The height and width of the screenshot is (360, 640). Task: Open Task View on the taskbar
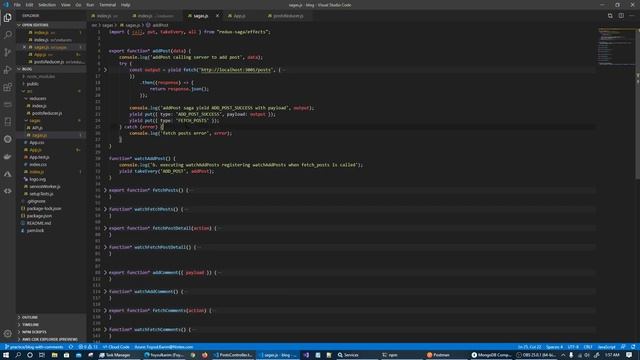point(42,355)
